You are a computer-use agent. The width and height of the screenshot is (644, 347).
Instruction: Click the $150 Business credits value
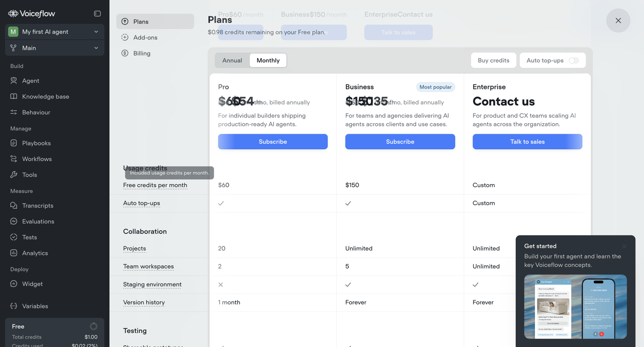coord(352,185)
